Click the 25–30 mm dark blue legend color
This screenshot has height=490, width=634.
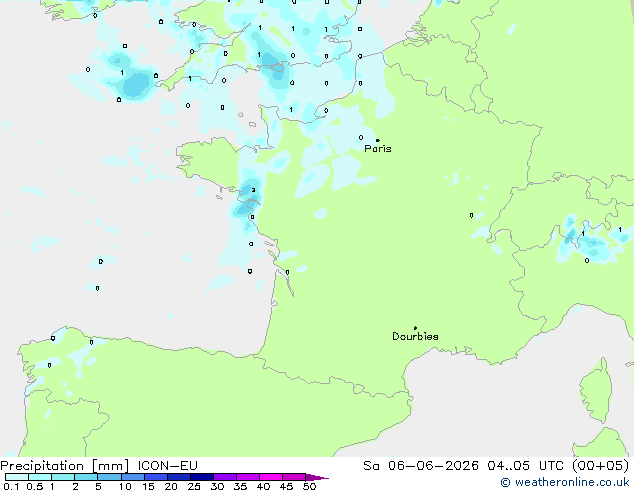(201, 477)
